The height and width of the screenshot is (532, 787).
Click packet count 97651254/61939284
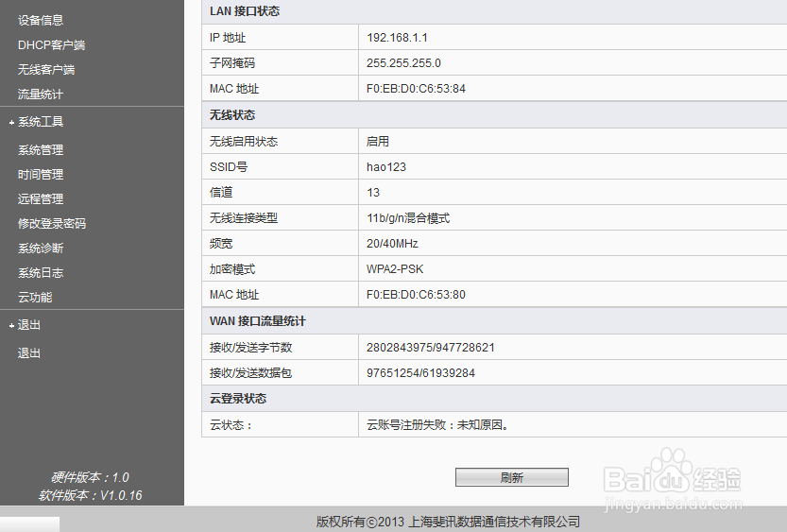point(420,373)
